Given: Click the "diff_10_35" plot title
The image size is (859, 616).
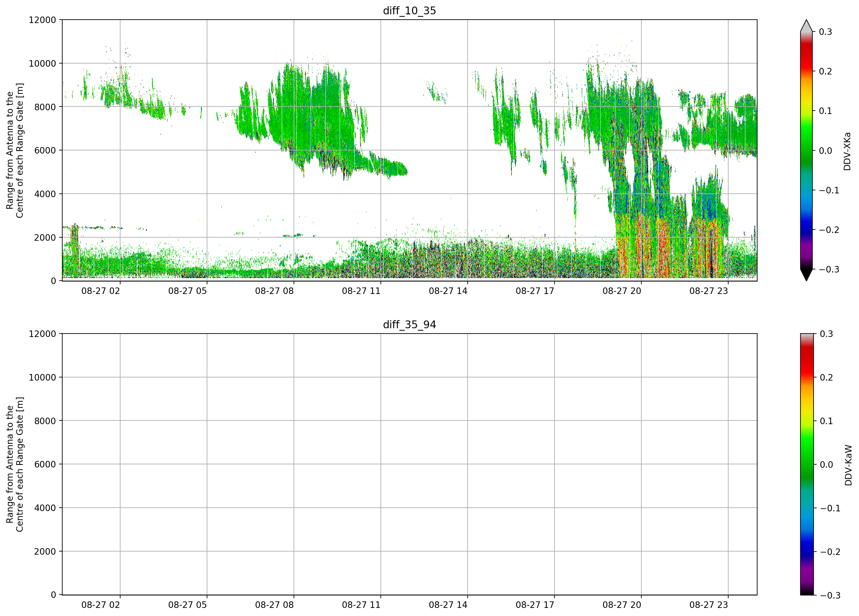Looking at the screenshot, I should [x=409, y=11].
